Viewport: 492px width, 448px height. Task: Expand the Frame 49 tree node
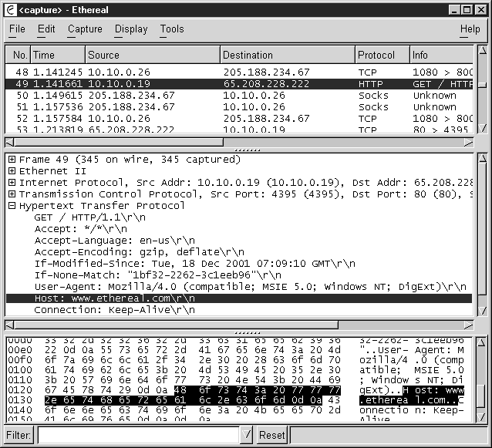[12, 160]
